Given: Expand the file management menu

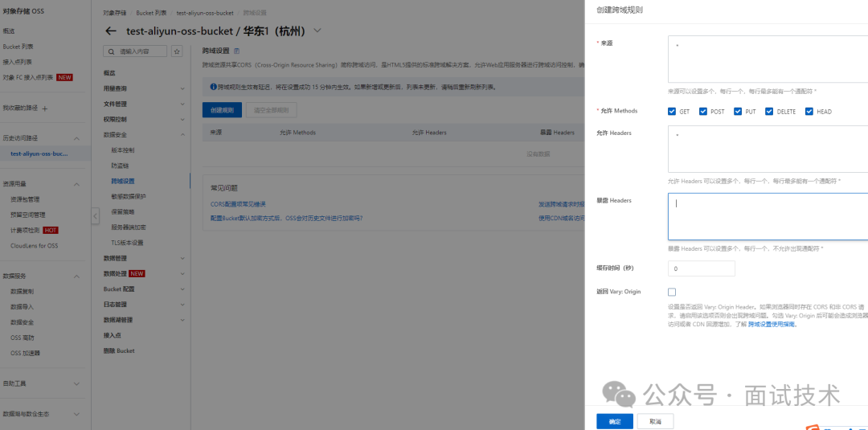Looking at the screenshot, I should pos(182,104).
